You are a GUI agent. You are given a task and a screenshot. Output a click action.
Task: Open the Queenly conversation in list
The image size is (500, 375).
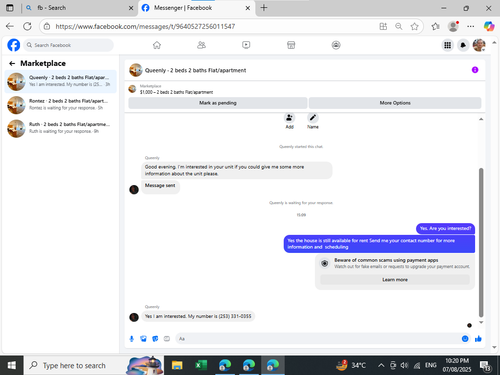(x=61, y=81)
